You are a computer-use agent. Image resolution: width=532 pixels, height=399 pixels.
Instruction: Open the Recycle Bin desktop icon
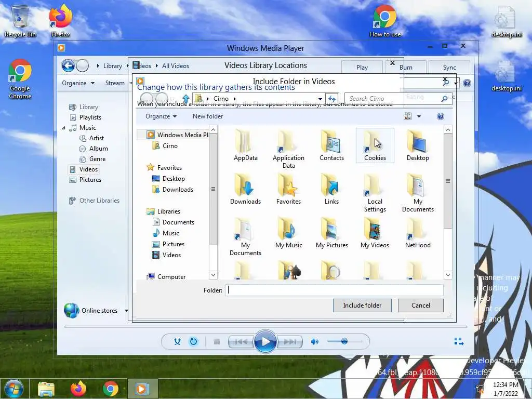pos(20,21)
